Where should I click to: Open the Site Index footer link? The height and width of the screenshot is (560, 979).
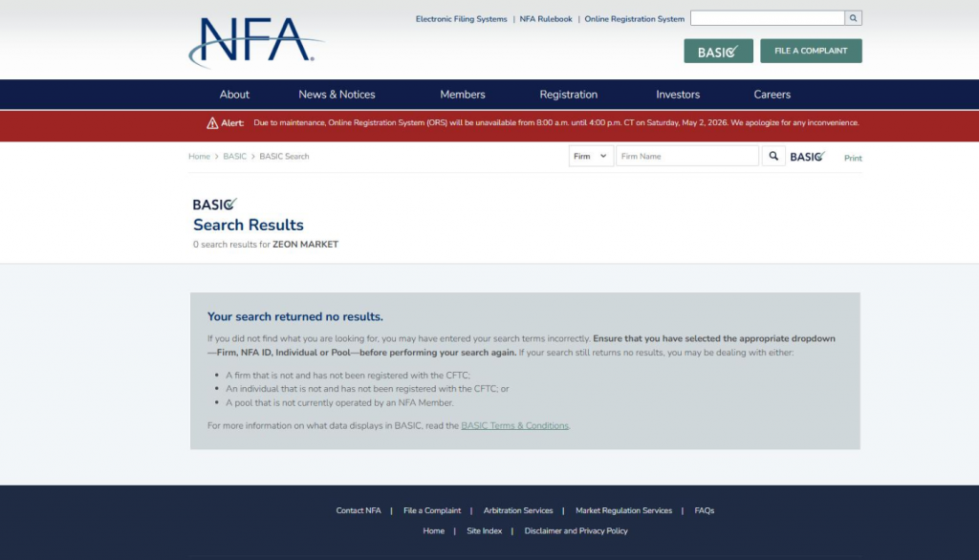[x=484, y=531]
